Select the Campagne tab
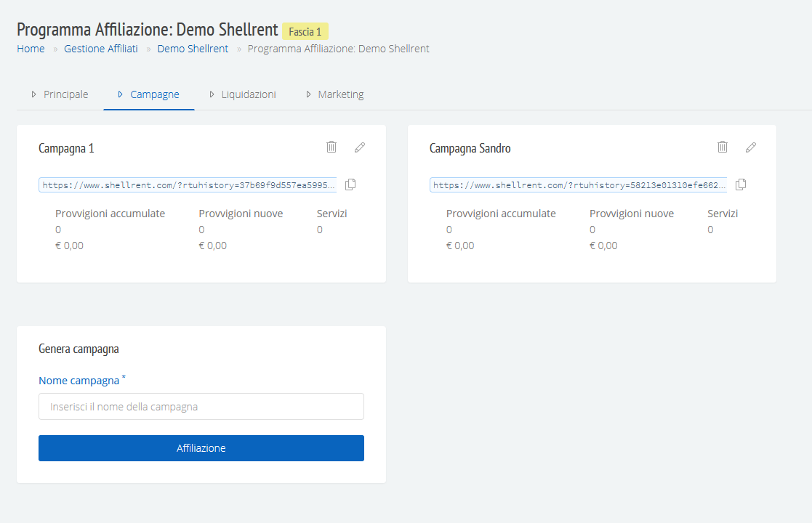Viewport: 812px width, 523px height. [148, 94]
